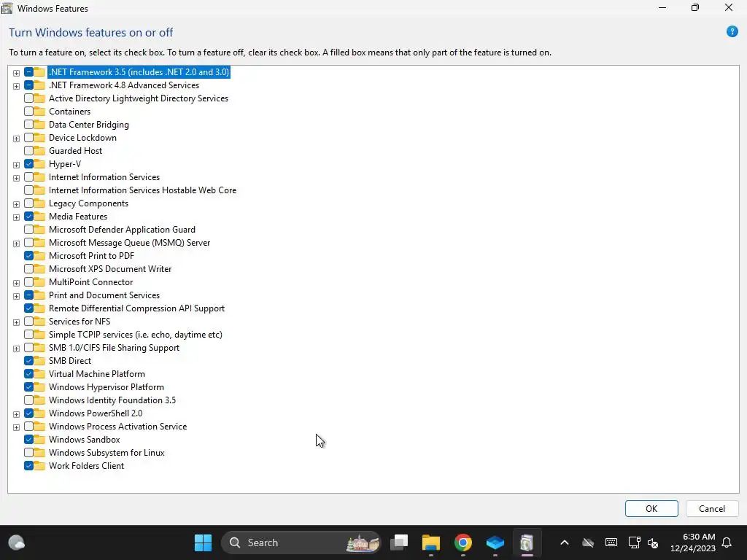Expand the Legacy Components node

[x=16, y=204]
